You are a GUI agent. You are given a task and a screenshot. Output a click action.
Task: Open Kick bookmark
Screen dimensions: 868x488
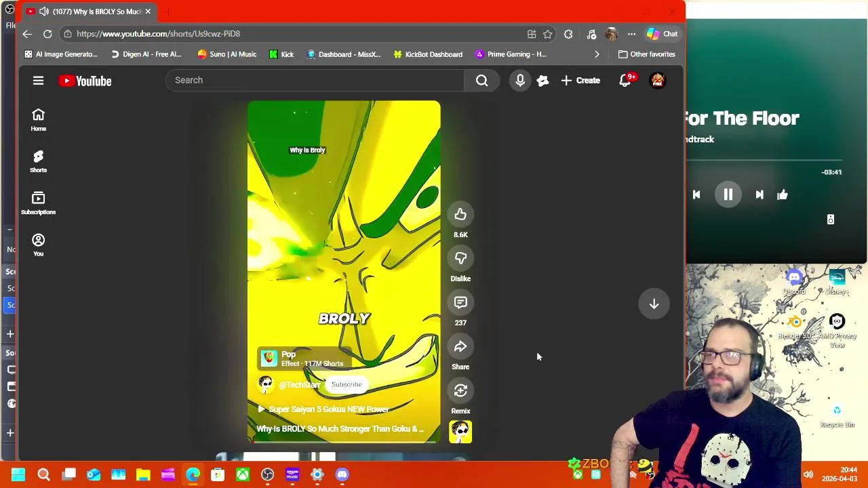(281, 54)
